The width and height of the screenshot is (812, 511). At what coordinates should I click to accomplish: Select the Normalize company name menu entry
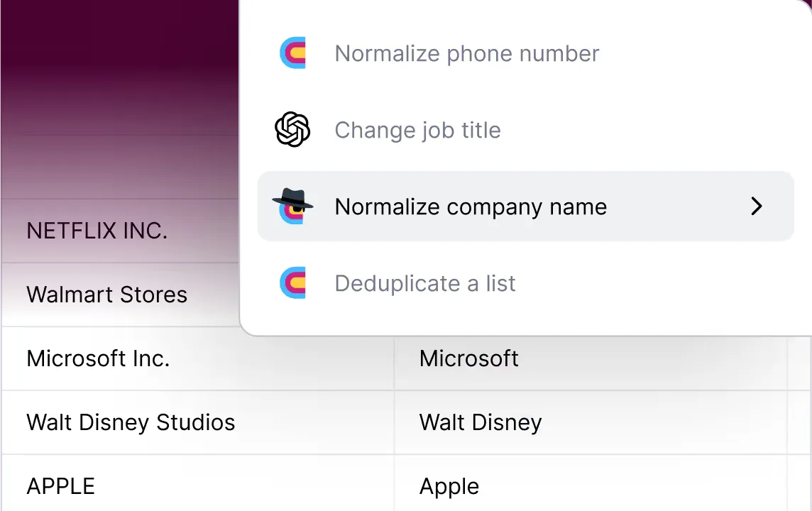click(471, 207)
